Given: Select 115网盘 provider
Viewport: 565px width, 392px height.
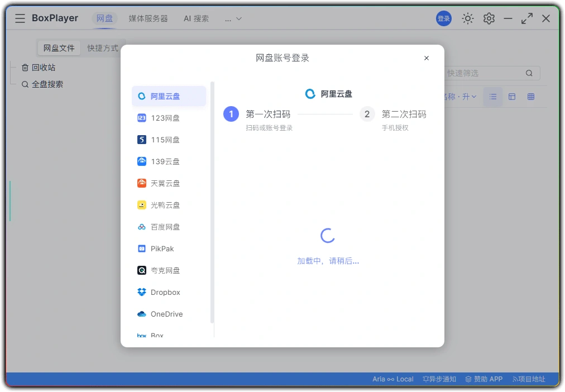Looking at the screenshot, I should coord(169,140).
